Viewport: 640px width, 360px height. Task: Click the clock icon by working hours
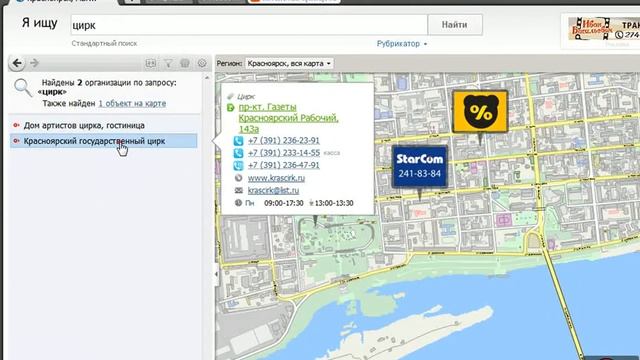238,203
